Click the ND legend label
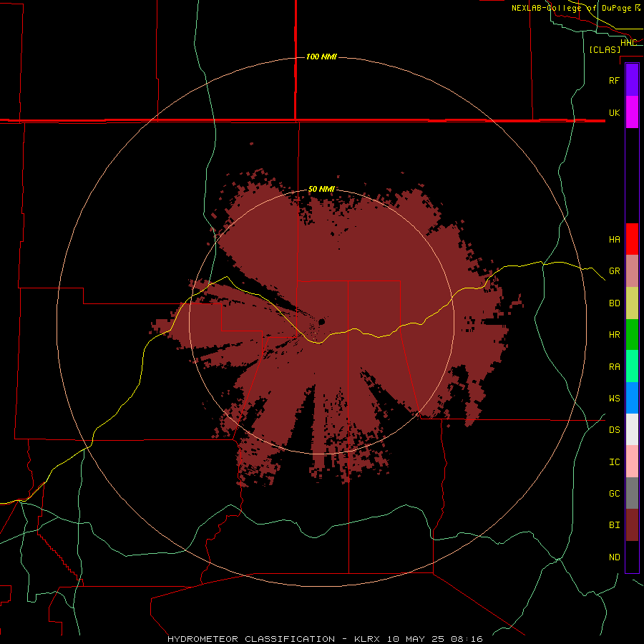 pyautogui.click(x=614, y=557)
